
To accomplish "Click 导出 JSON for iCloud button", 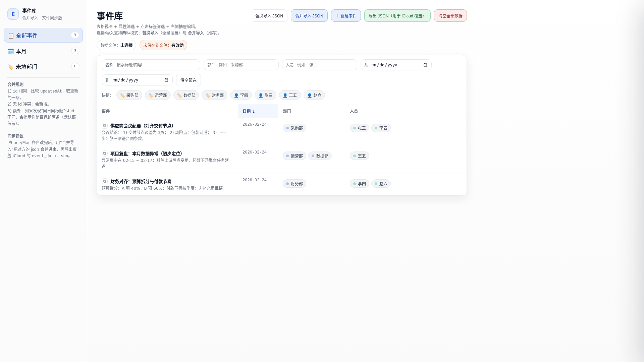I will 397,16.
